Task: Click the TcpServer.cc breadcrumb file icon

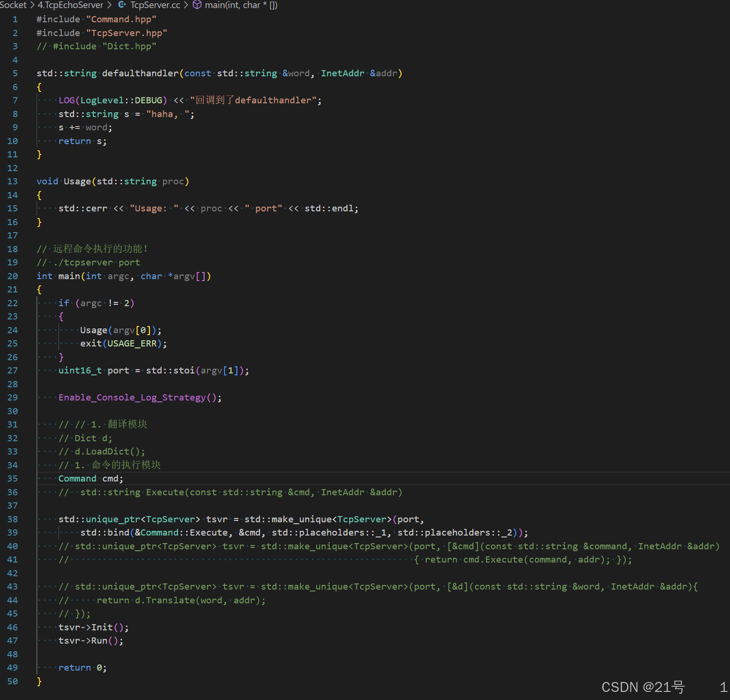Action: tap(122, 5)
